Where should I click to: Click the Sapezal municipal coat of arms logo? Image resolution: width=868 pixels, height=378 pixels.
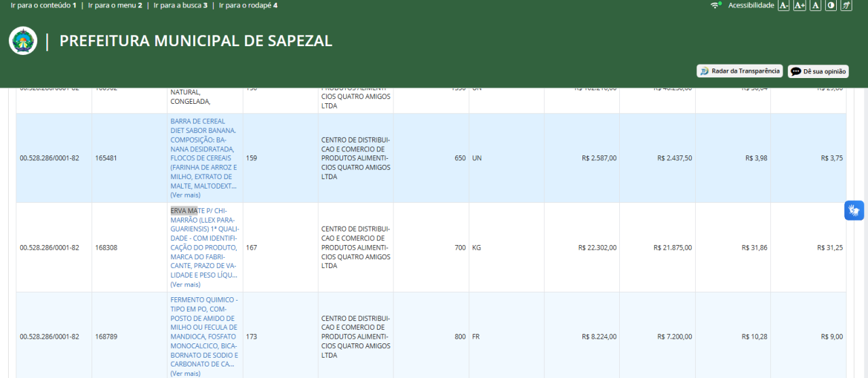[23, 41]
